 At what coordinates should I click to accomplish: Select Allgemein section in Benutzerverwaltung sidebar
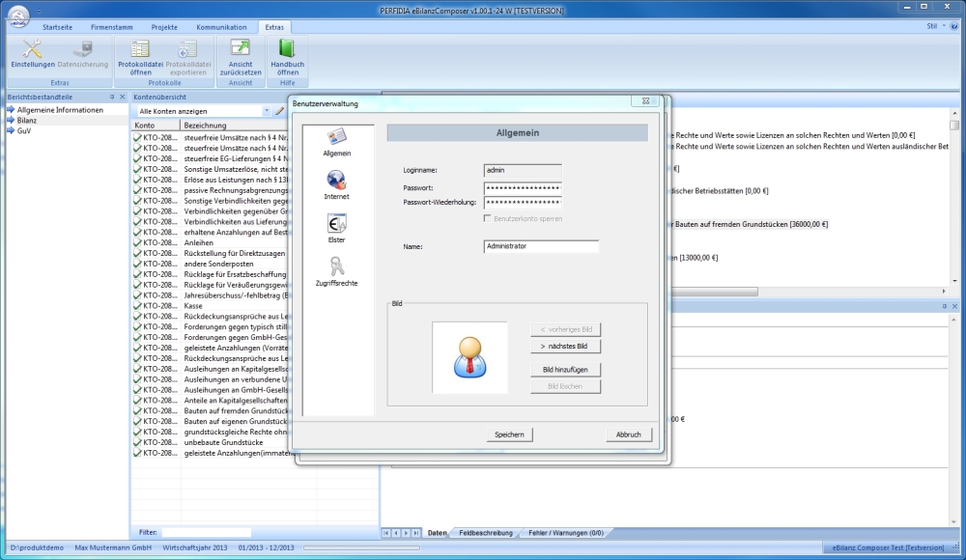coord(336,142)
